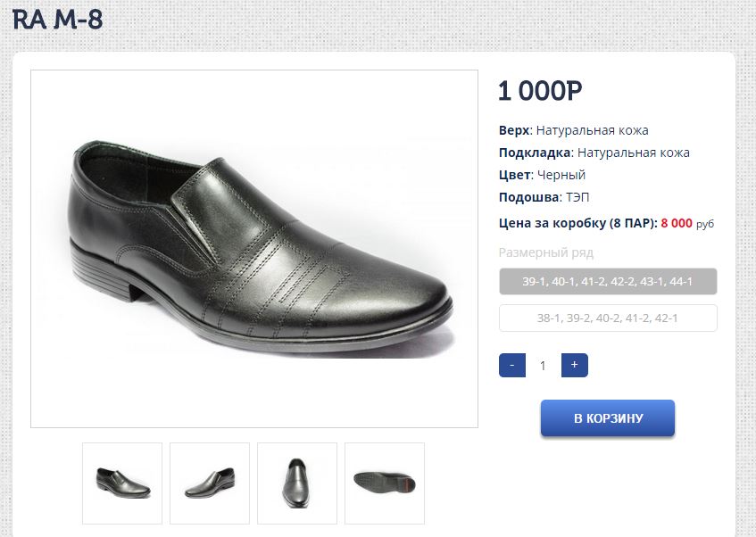This screenshot has width=756, height=537.
Task: Click the "Цена за коробку (8 ПАР)" label
Action: (x=577, y=223)
